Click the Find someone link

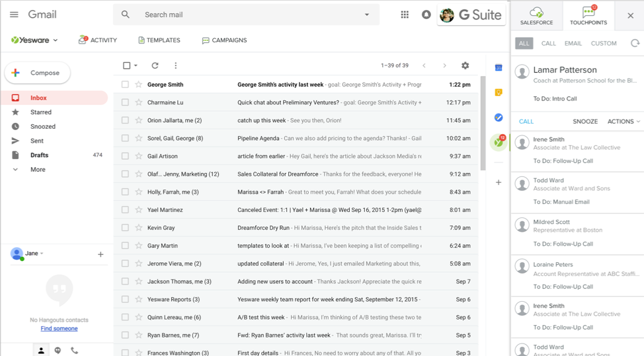click(x=59, y=328)
